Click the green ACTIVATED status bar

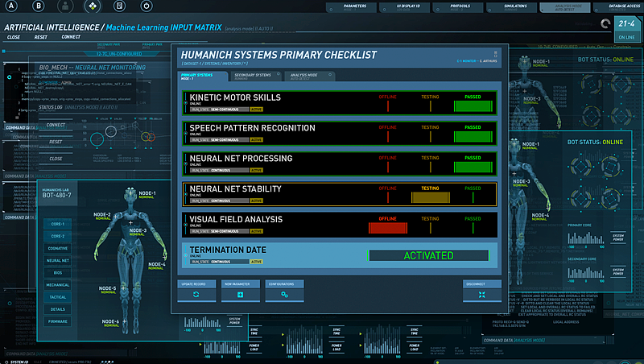point(429,255)
